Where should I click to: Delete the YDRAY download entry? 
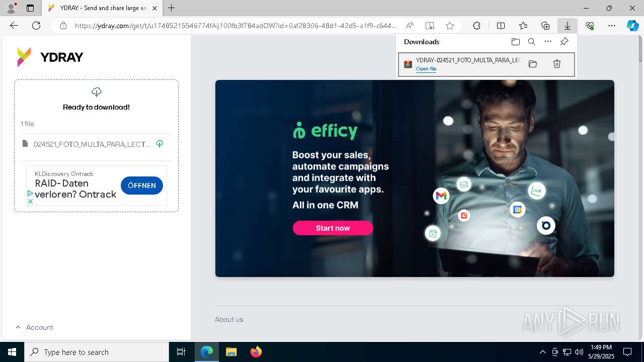557,64
